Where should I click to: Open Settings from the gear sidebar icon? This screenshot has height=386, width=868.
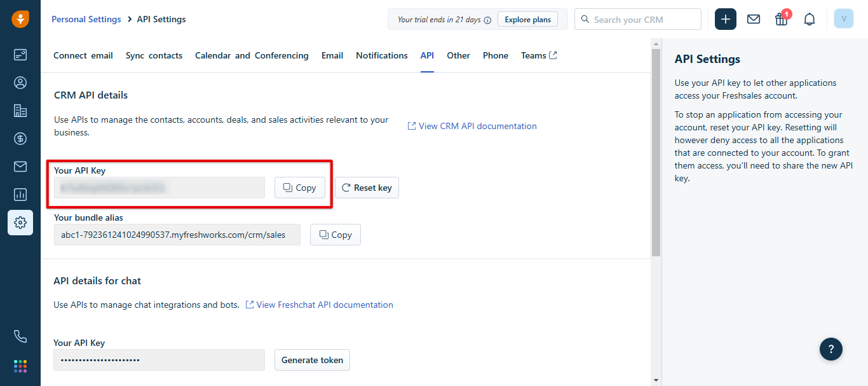20,223
